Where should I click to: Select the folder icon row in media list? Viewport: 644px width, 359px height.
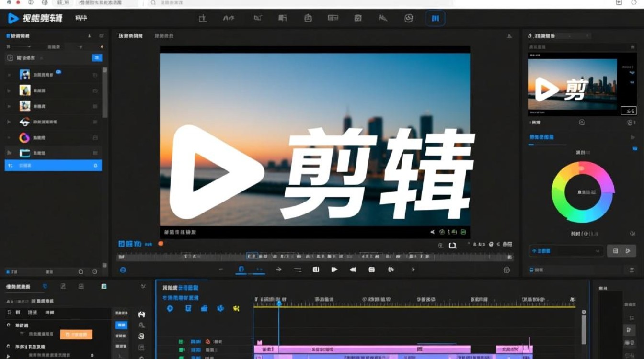[x=53, y=153]
